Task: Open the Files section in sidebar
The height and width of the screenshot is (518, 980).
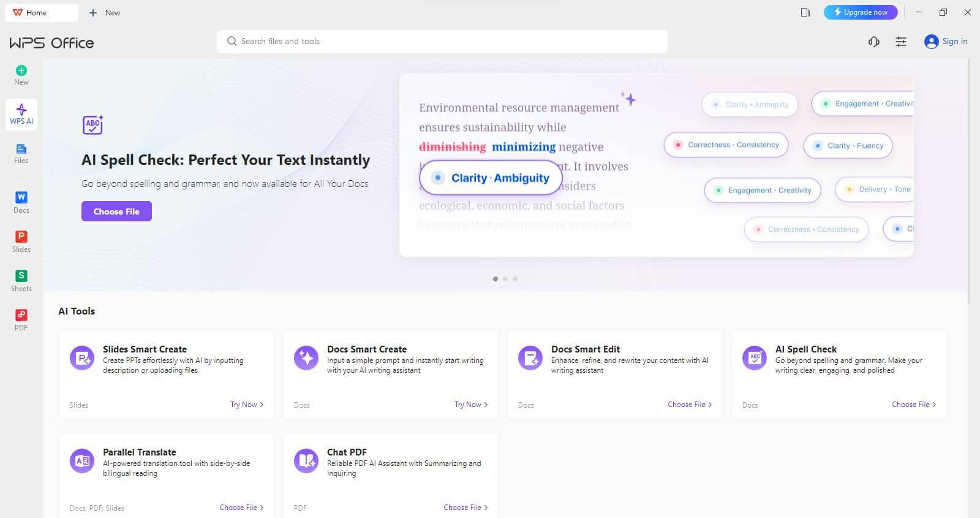Action: pos(21,153)
